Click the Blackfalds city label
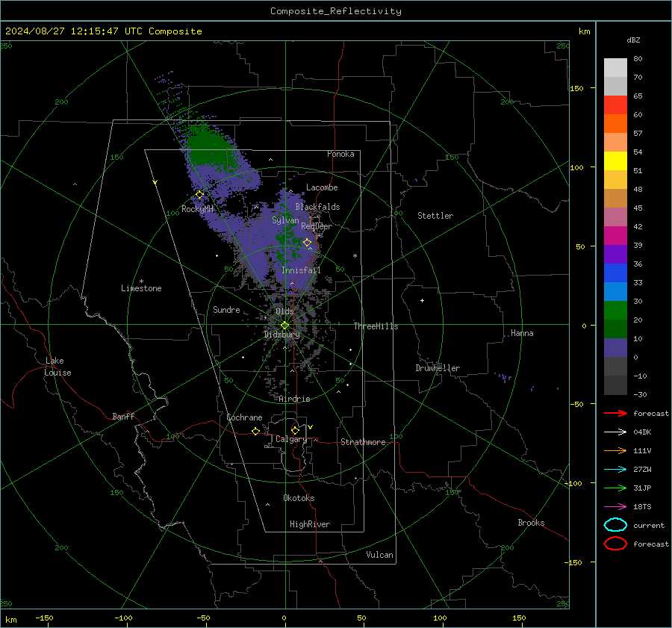This screenshot has width=672, height=628. [317, 207]
